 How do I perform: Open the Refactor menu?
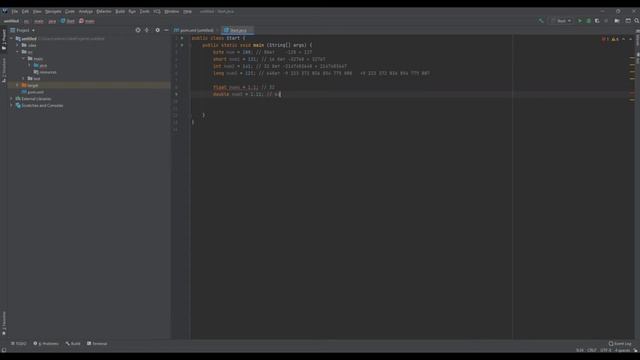coord(104,11)
